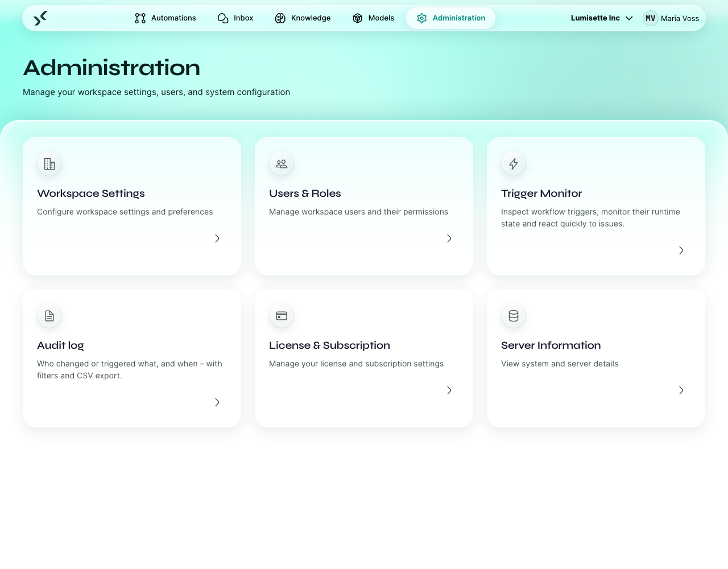
Task: Open the Automations menu item
Action: (166, 18)
